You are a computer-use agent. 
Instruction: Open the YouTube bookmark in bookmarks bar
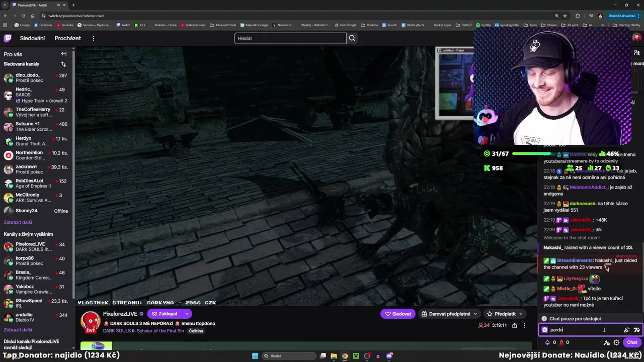64,25
